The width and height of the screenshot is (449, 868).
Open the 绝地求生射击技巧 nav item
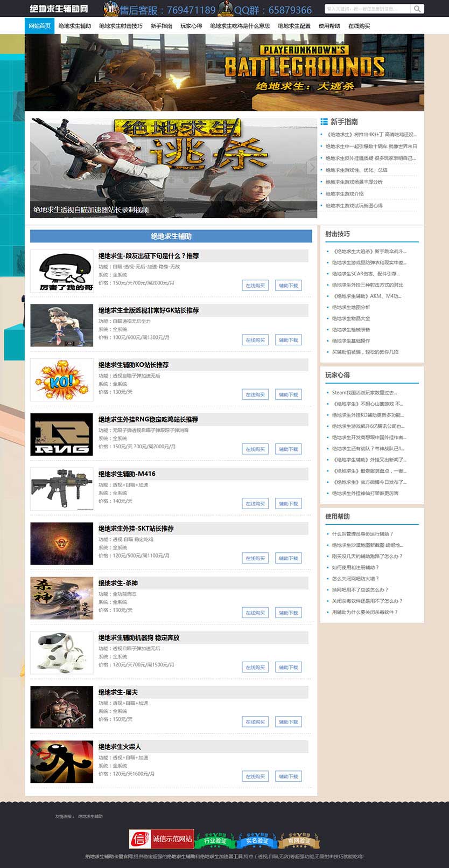121,26
